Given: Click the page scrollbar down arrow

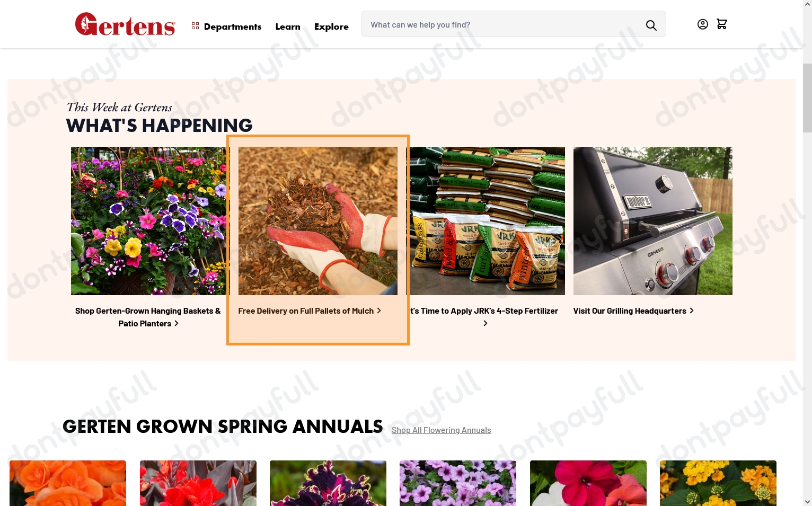Looking at the screenshot, I should pyautogui.click(x=807, y=501).
